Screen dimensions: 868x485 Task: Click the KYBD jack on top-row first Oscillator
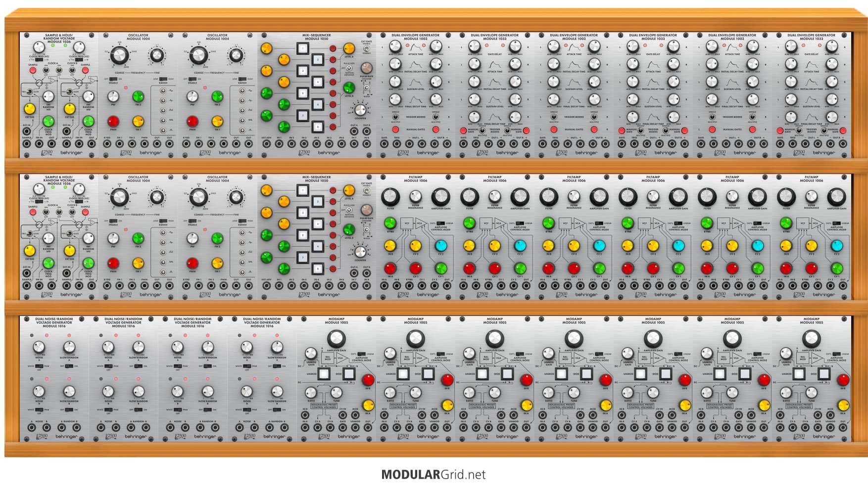pos(107,143)
